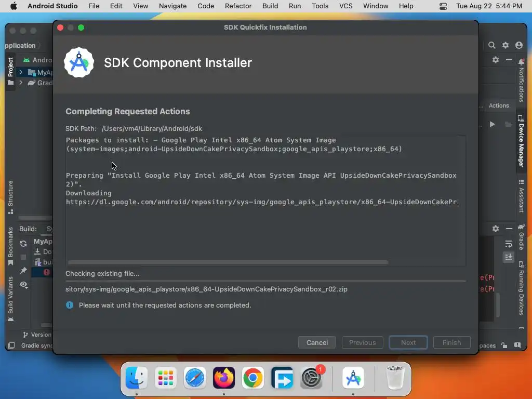Image resolution: width=532 pixels, height=399 pixels.
Task: Click the folder icon in Device Manager row
Action: pyautogui.click(x=508, y=124)
